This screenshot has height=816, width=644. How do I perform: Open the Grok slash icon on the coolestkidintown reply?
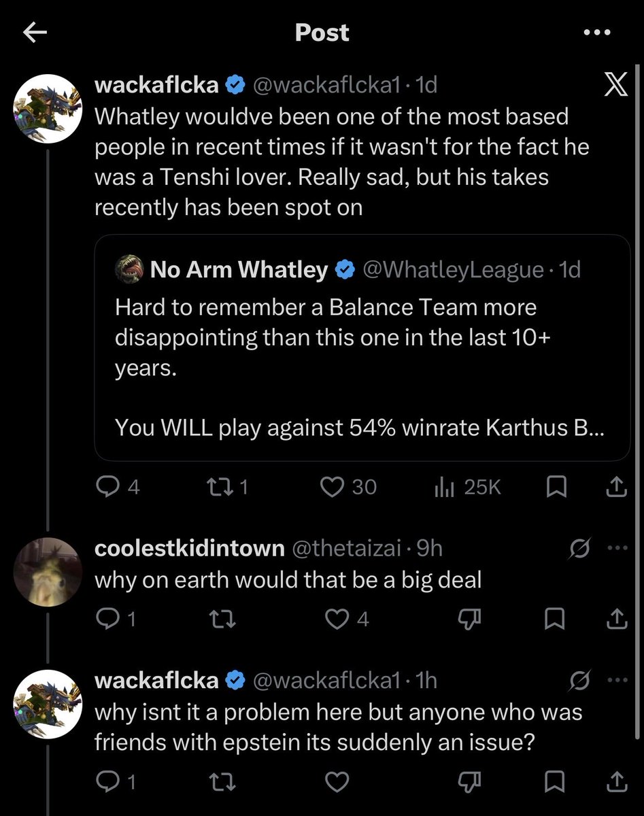coord(579,548)
